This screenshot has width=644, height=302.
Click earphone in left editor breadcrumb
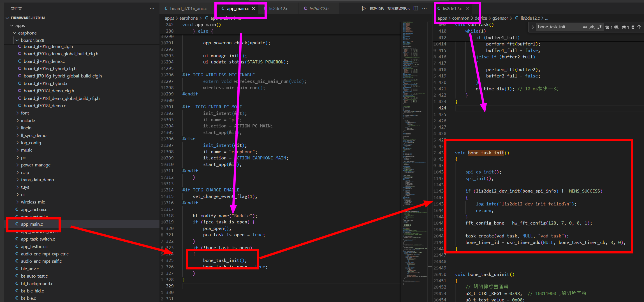point(189,18)
